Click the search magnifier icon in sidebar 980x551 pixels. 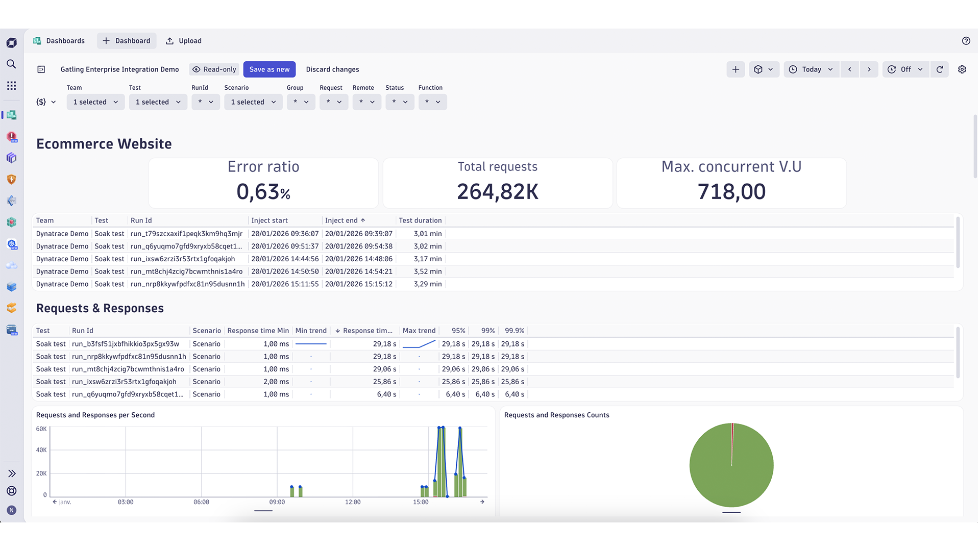(x=11, y=64)
